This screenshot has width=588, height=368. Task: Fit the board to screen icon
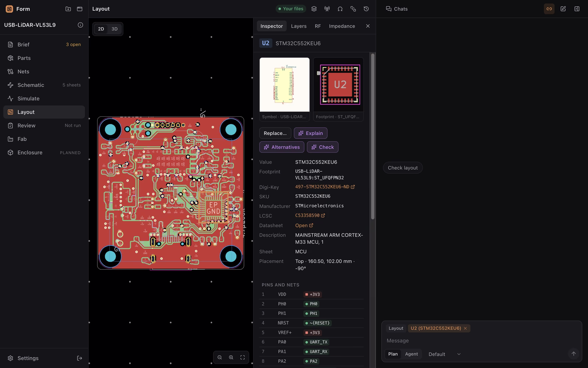[243, 357]
